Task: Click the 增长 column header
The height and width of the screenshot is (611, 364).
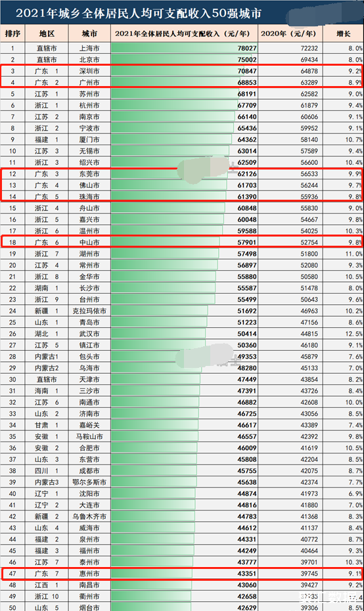Action: point(344,34)
